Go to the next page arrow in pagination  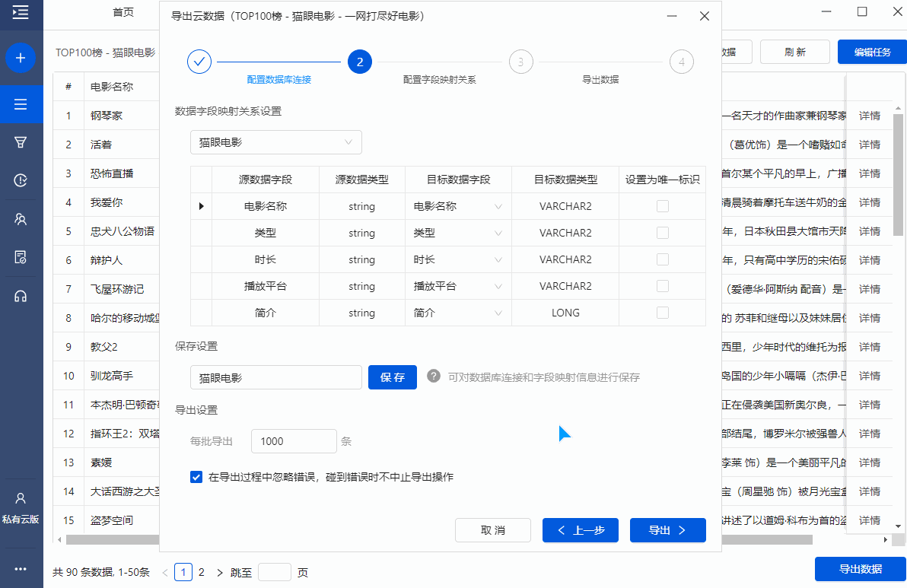220,572
